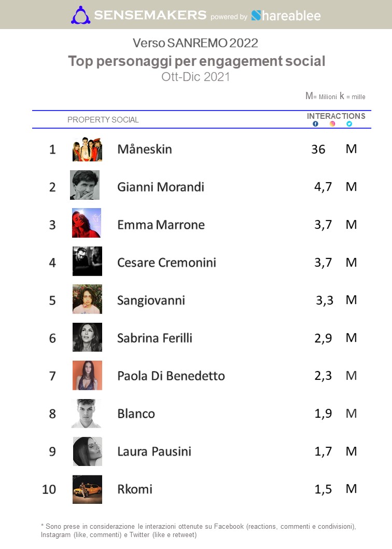Select the PROPERTY SOCIAL column header

point(103,120)
